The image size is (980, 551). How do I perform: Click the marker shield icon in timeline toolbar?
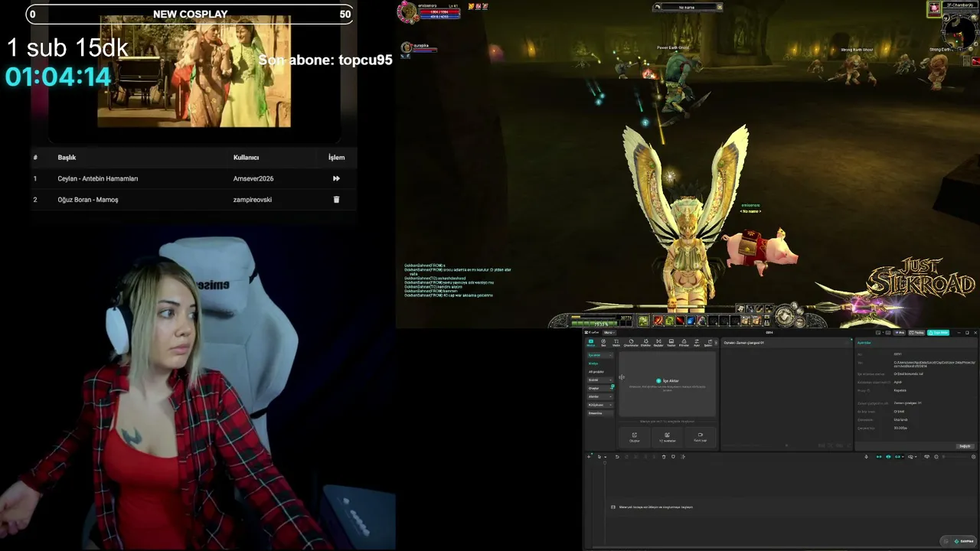point(673,457)
